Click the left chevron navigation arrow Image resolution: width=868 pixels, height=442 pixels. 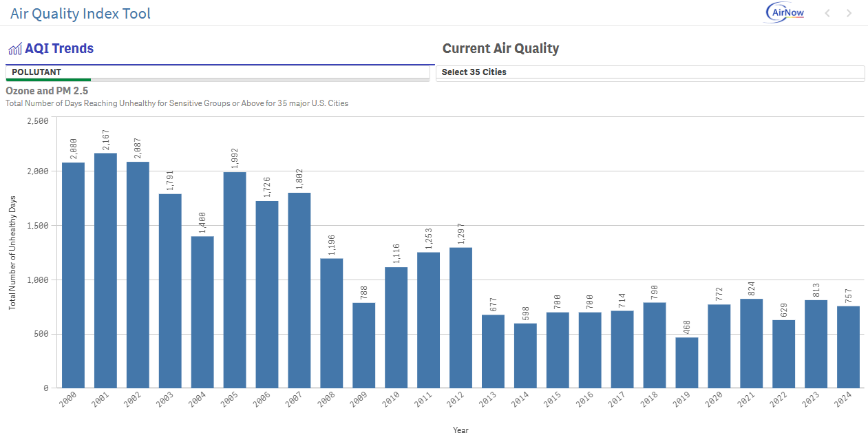pos(827,12)
